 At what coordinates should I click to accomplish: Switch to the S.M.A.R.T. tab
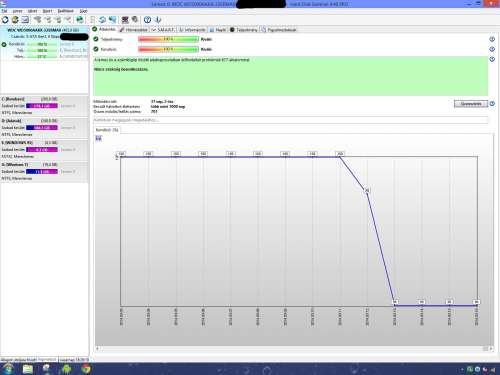163,30
